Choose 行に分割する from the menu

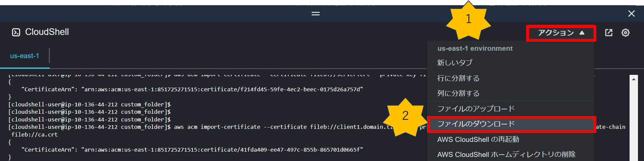(x=510, y=78)
